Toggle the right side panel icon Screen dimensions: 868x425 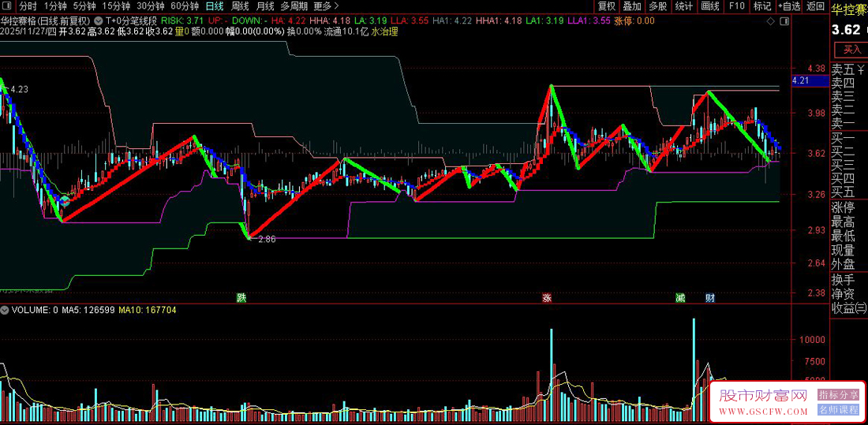point(784,21)
